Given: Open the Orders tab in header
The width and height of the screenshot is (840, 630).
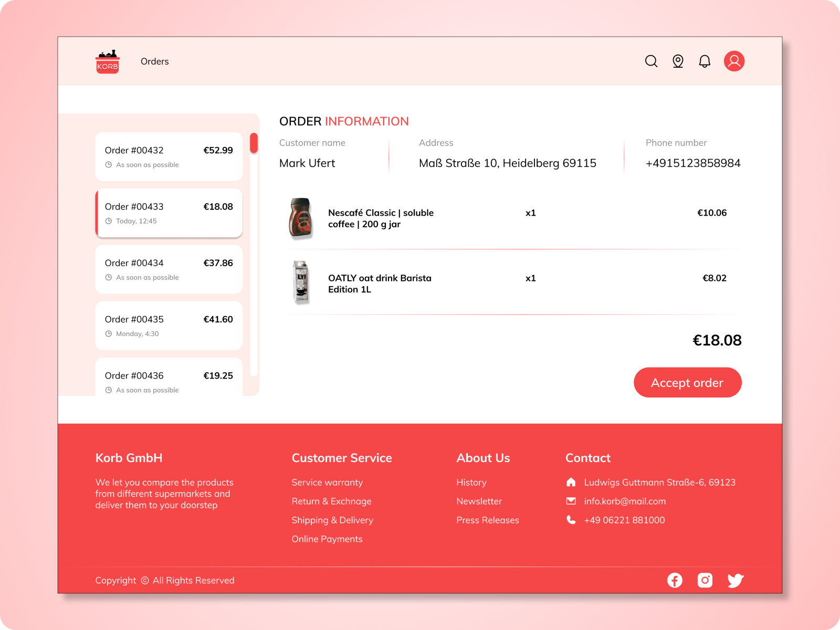Looking at the screenshot, I should click(155, 61).
